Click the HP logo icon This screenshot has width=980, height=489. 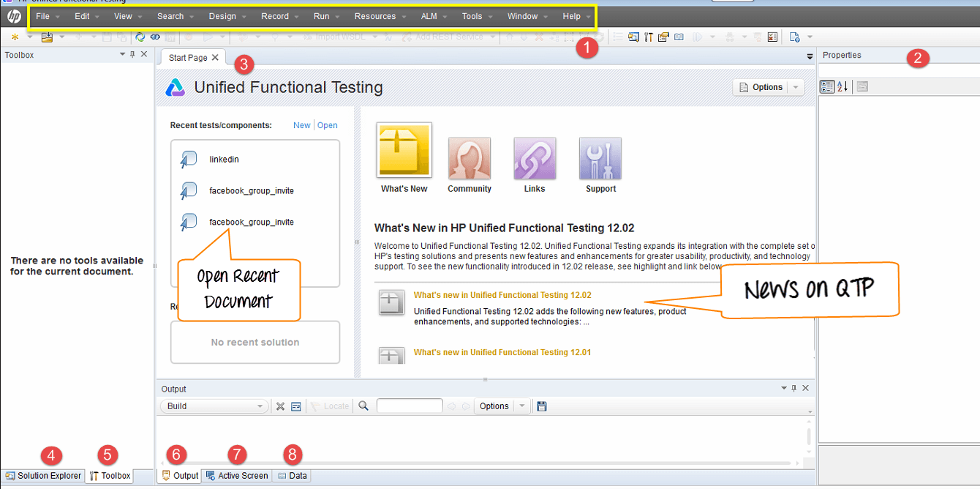coord(14,16)
